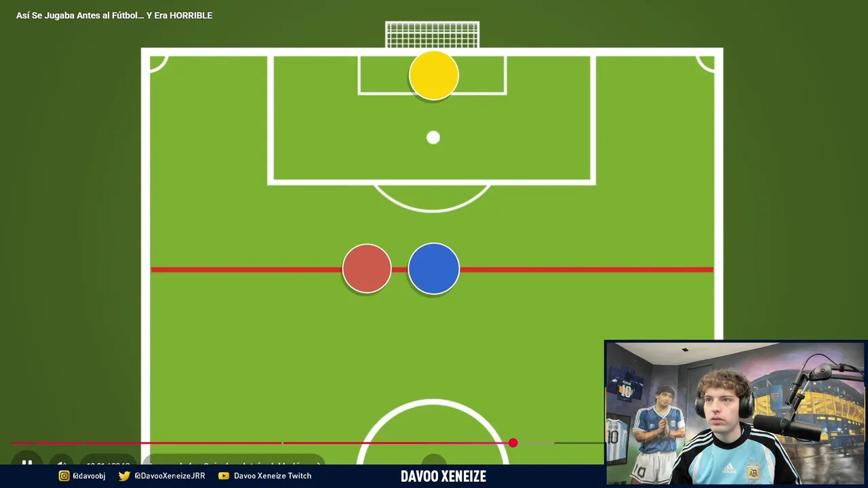Click the Instagram icon beside @davoobj
Image resolution: width=868 pixels, height=488 pixels.
click(64, 476)
